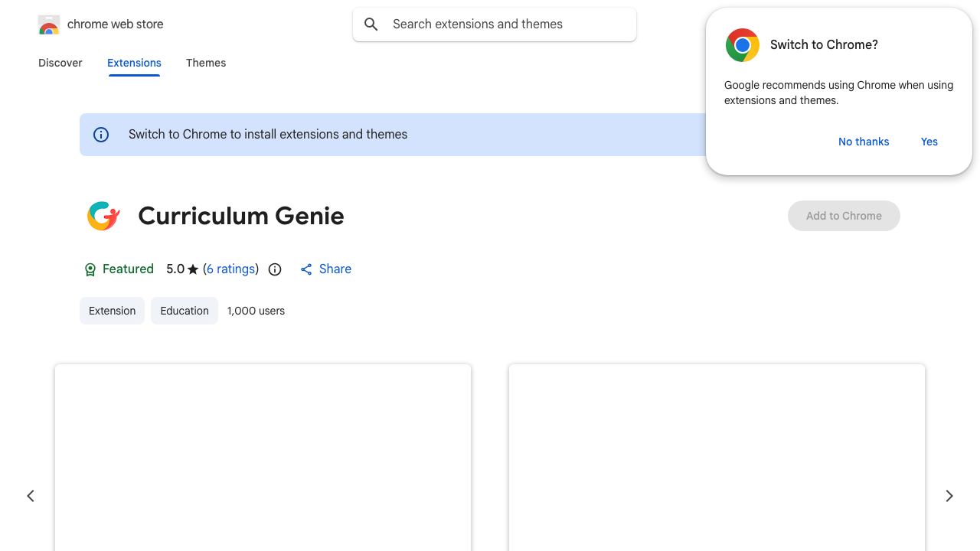
Task: Switch to the Themes tab
Action: pos(206,63)
